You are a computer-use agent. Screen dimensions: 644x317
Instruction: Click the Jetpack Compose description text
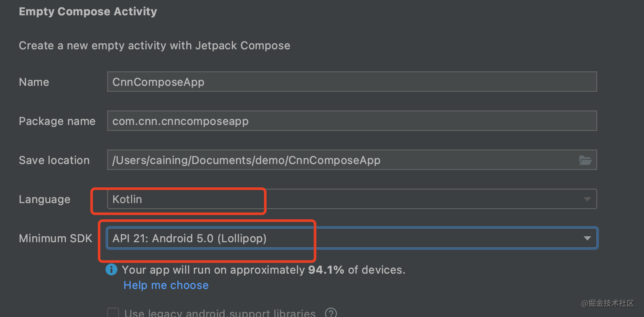(154, 45)
